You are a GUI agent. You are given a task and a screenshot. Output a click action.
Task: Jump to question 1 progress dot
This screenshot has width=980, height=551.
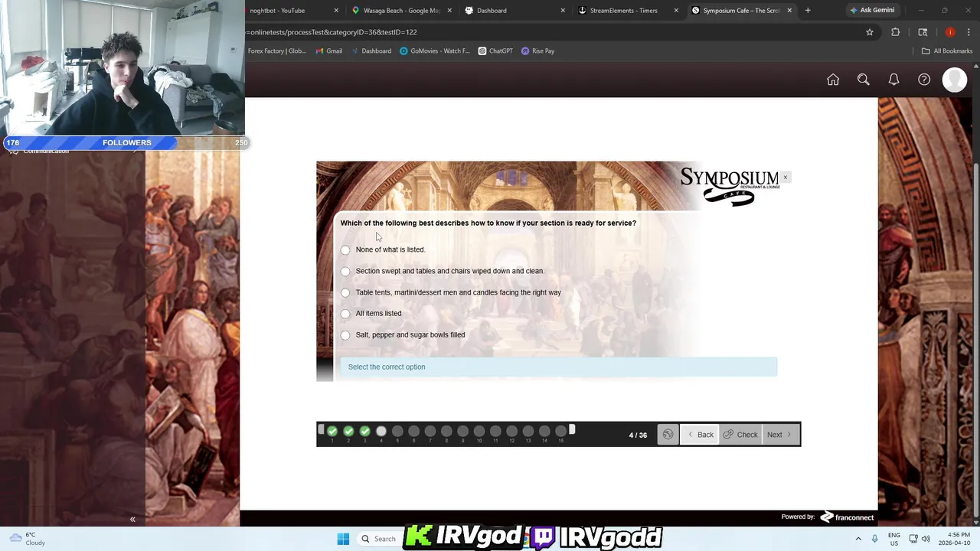coord(332,432)
